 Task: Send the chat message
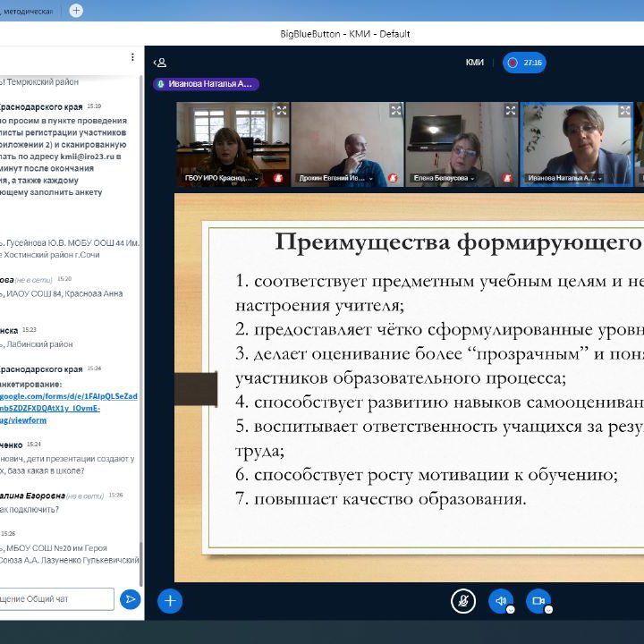(131, 599)
